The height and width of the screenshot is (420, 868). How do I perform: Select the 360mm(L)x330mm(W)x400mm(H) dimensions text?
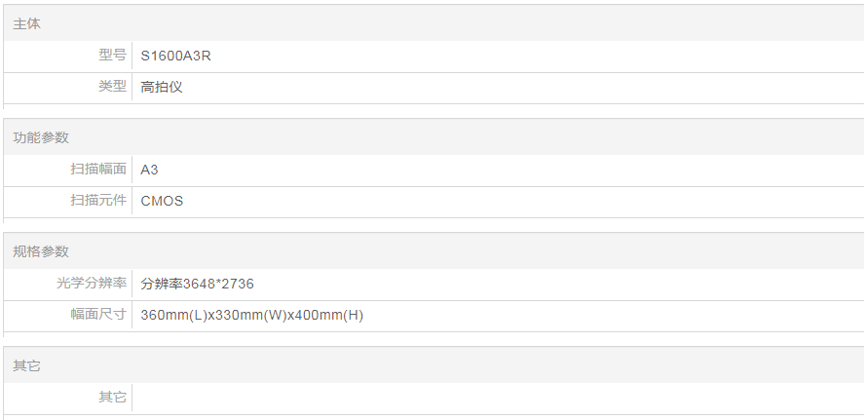(x=252, y=316)
